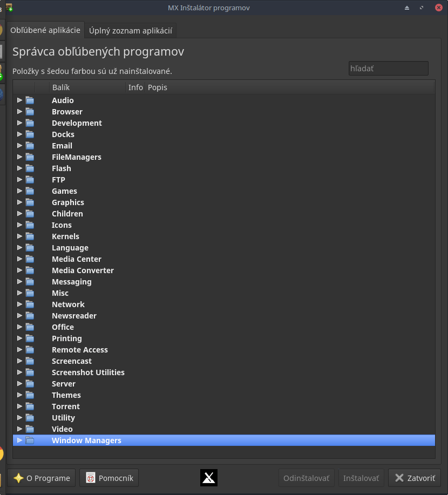Screen dimensions: 448x495
Task: Click the Docks folder icon
Action: point(30,134)
